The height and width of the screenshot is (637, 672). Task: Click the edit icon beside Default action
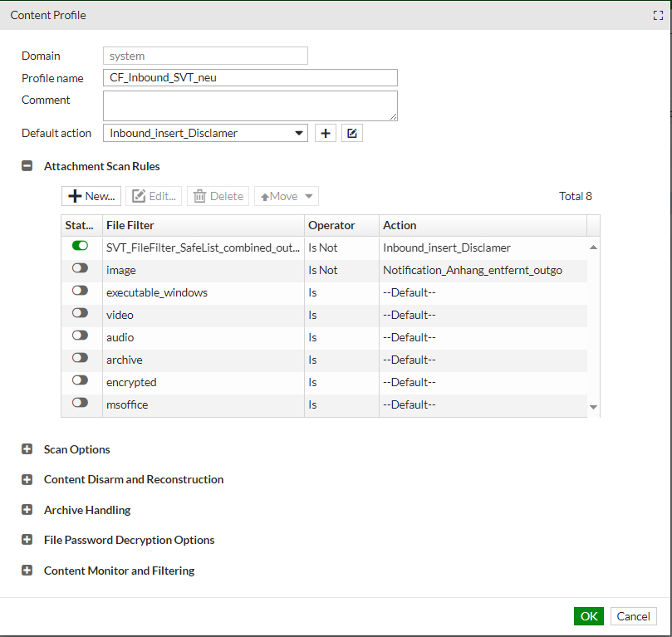[352, 133]
